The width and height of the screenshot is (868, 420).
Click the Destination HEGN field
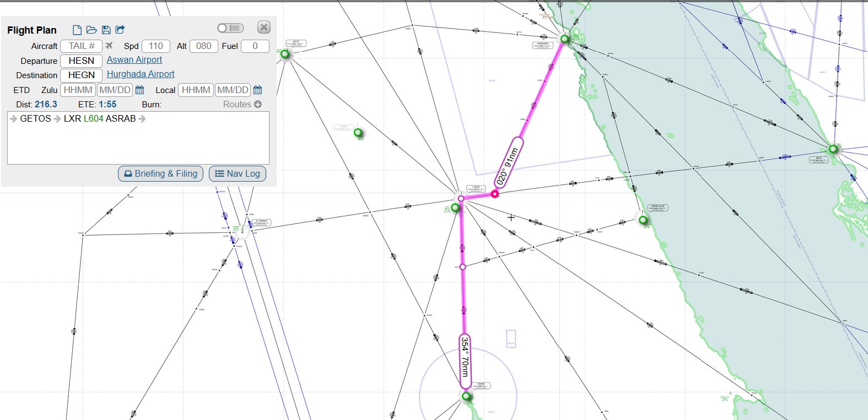[81, 75]
